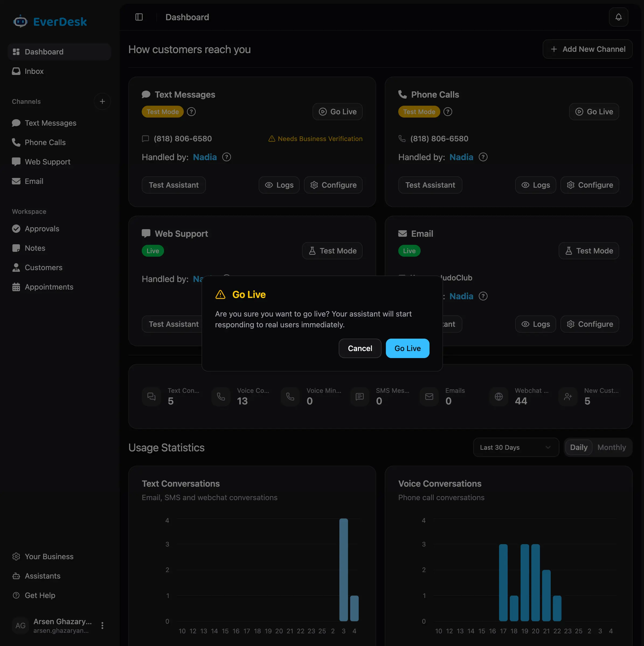Open Logs for Phone Calls channel
Screen dimensions: 644x646
coord(535,185)
